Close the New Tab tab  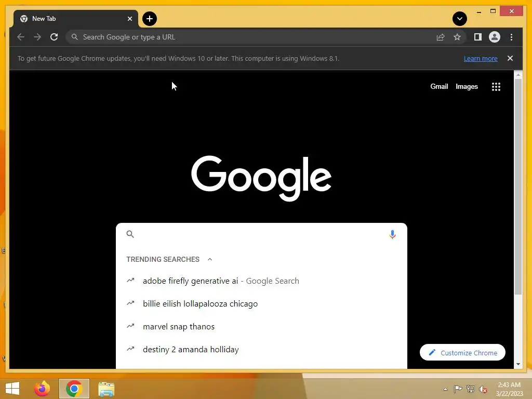(129, 19)
